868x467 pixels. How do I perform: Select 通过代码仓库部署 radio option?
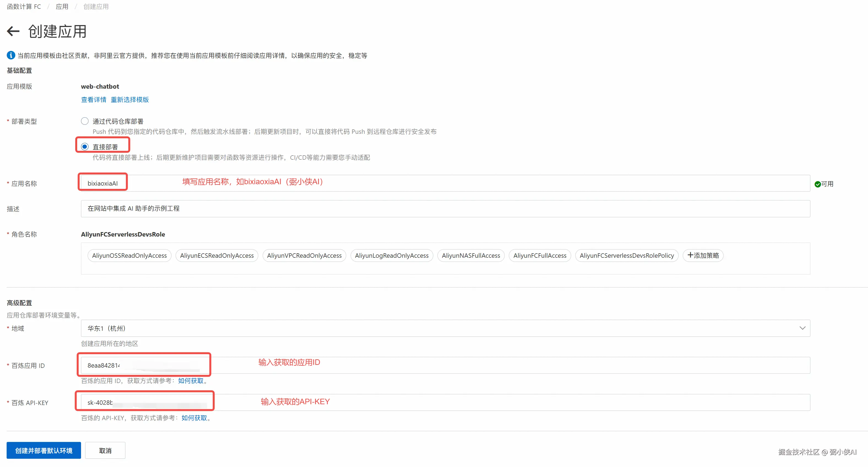click(x=85, y=121)
